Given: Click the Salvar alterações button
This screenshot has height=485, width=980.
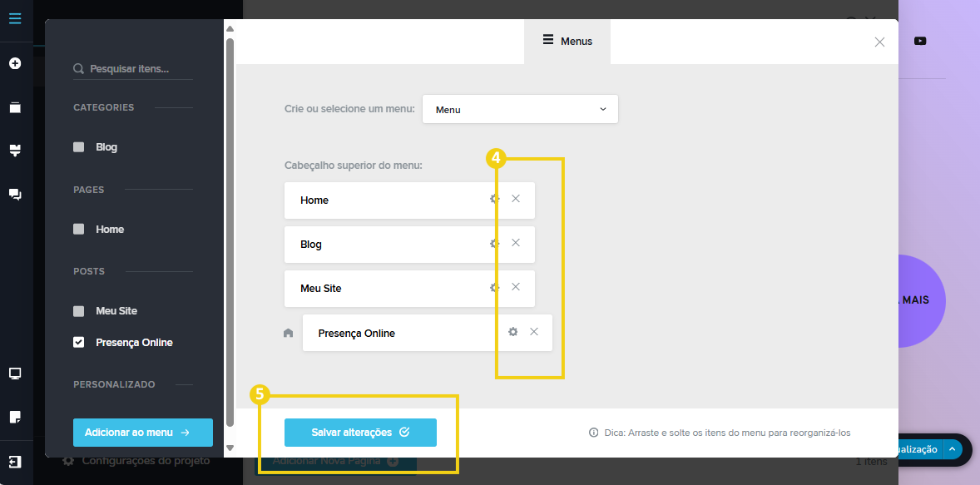Looking at the screenshot, I should tap(360, 433).
